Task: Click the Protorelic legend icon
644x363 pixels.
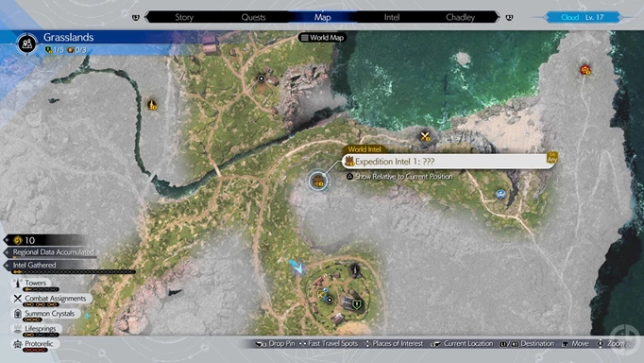Action: (17, 344)
